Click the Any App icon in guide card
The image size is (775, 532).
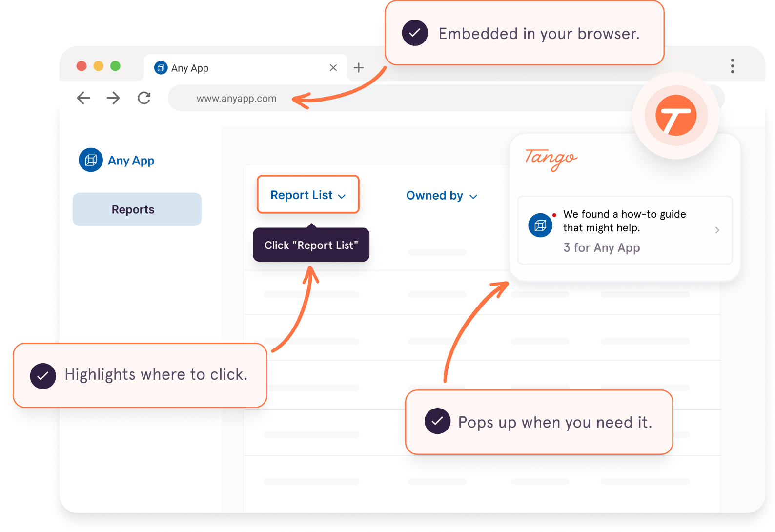pyautogui.click(x=540, y=225)
